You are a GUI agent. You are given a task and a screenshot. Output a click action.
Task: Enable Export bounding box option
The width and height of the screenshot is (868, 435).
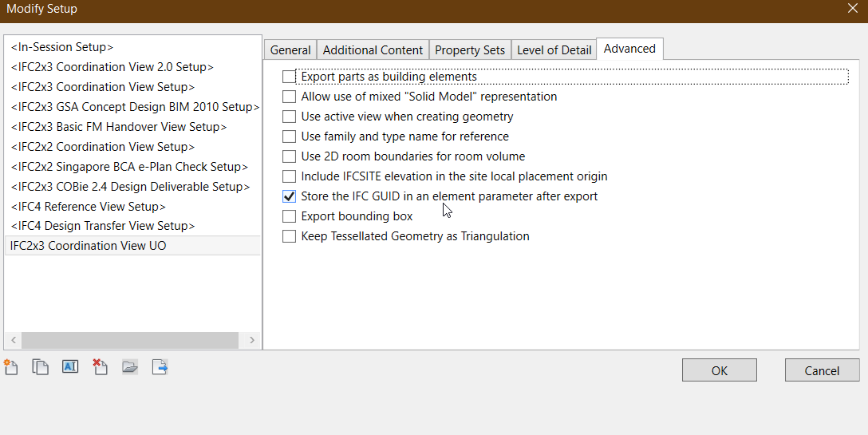pos(289,216)
